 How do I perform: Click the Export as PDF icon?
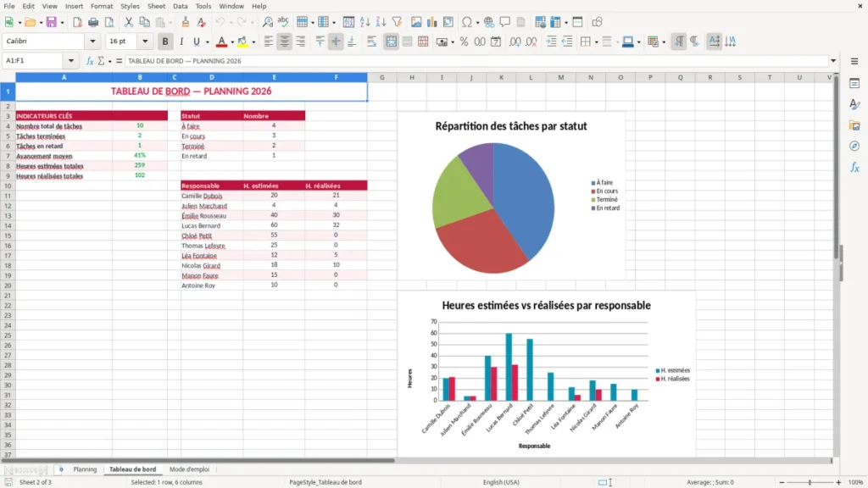pyautogui.click(x=77, y=22)
